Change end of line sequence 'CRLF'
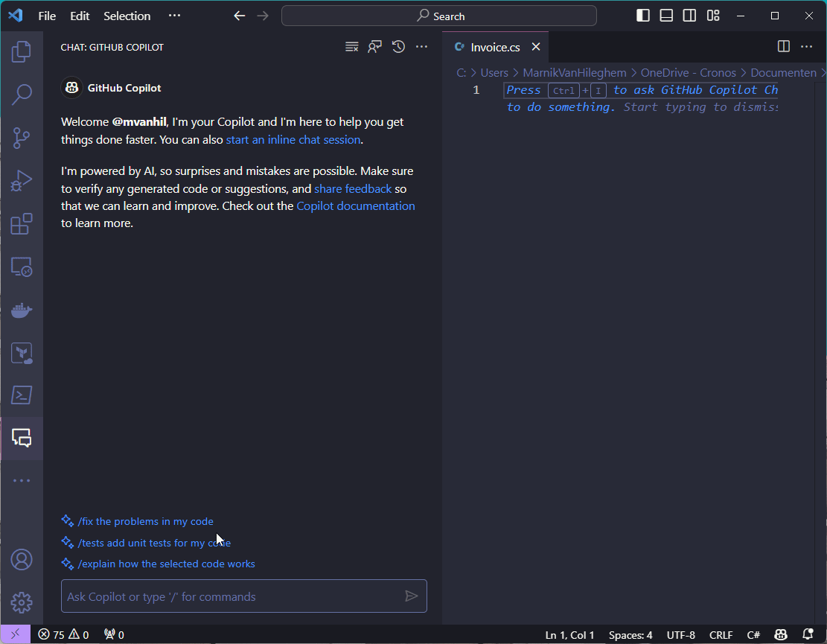Image resolution: width=827 pixels, height=644 pixels. pyautogui.click(x=721, y=635)
